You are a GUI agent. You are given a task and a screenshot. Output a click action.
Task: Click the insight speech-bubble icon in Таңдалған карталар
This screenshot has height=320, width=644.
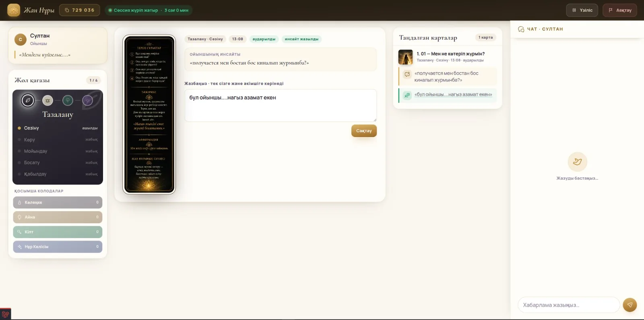(407, 74)
